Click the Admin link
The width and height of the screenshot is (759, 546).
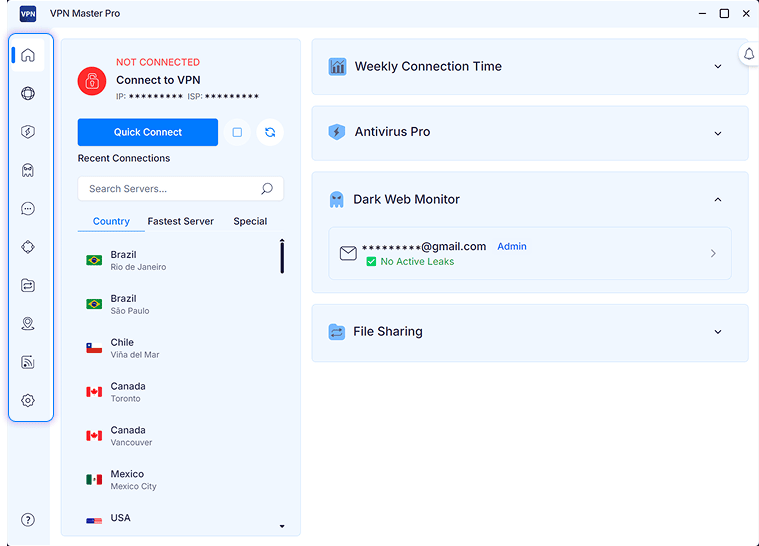pos(512,246)
